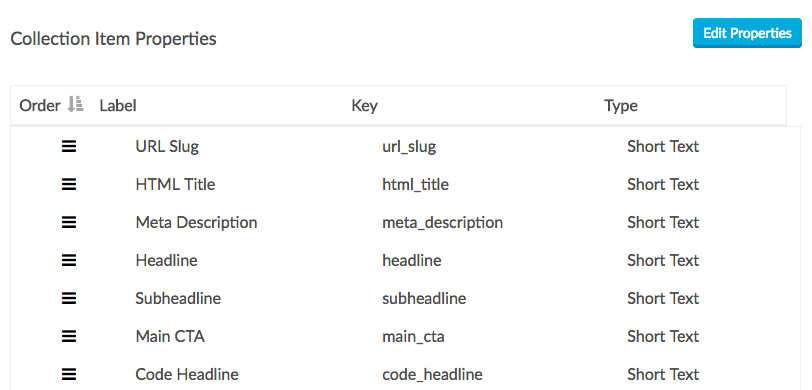
Task: Select the main_cta key cell
Action: [x=413, y=337]
